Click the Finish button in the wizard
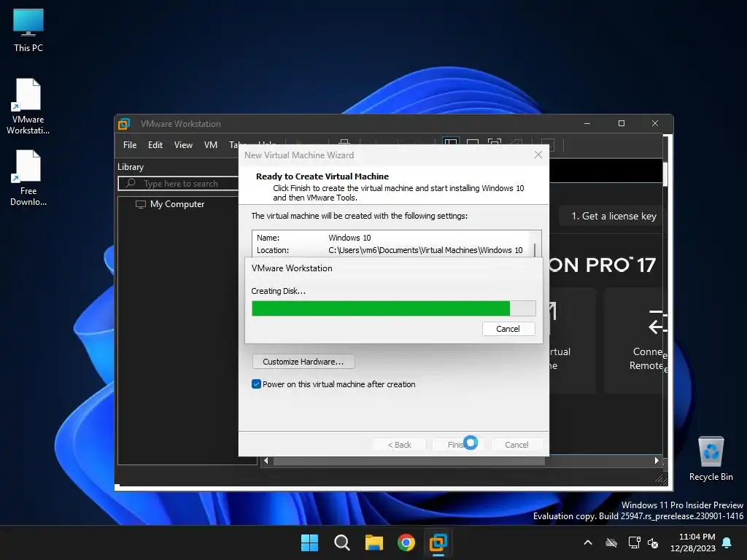 458,444
